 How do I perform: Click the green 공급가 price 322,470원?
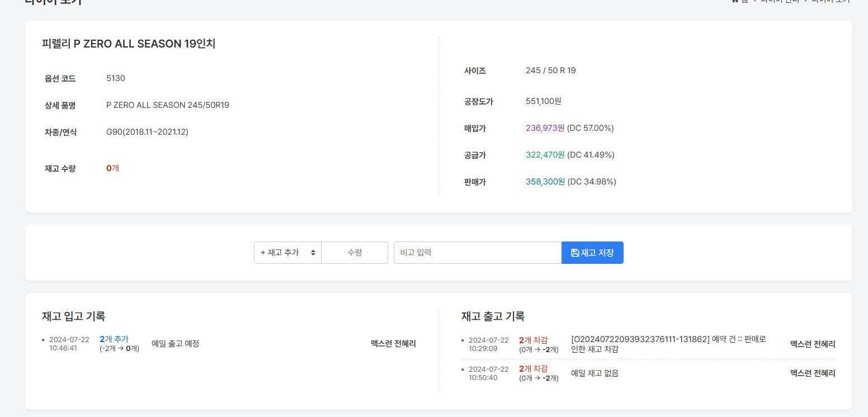545,155
